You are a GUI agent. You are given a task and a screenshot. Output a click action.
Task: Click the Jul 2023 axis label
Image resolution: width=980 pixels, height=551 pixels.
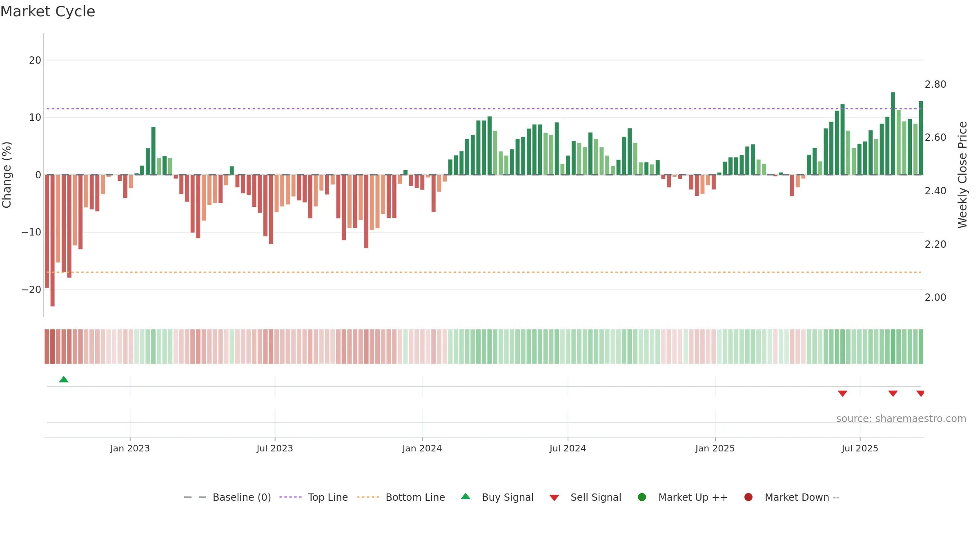click(275, 448)
